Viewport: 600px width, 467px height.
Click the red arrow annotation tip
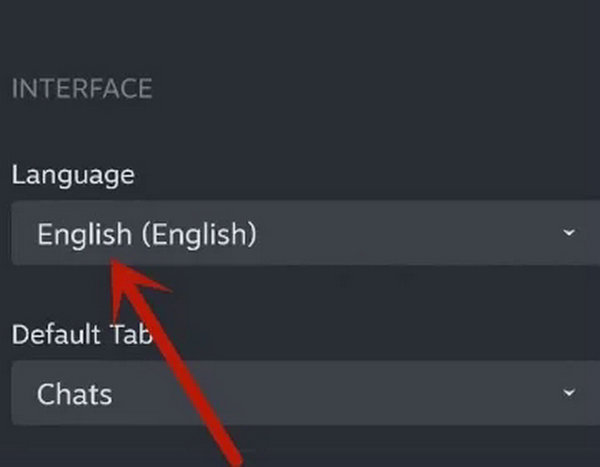click(116, 263)
